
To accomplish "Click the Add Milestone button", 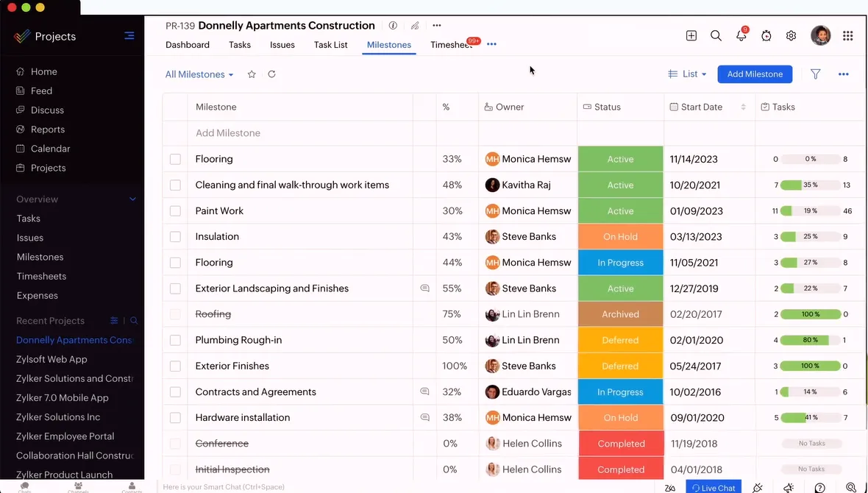I will point(755,74).
